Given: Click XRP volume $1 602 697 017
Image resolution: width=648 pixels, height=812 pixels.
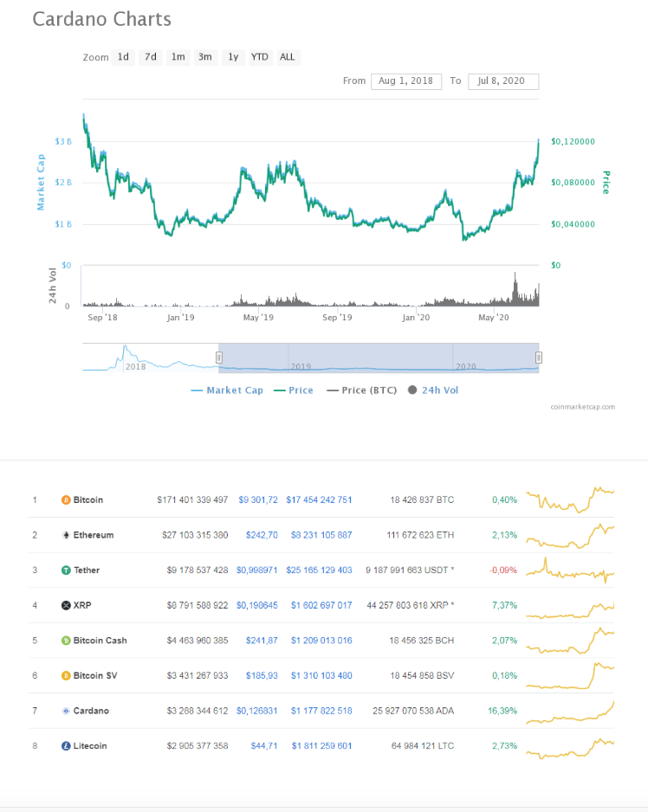Looking at the screenshot, I should click(321, 605).
